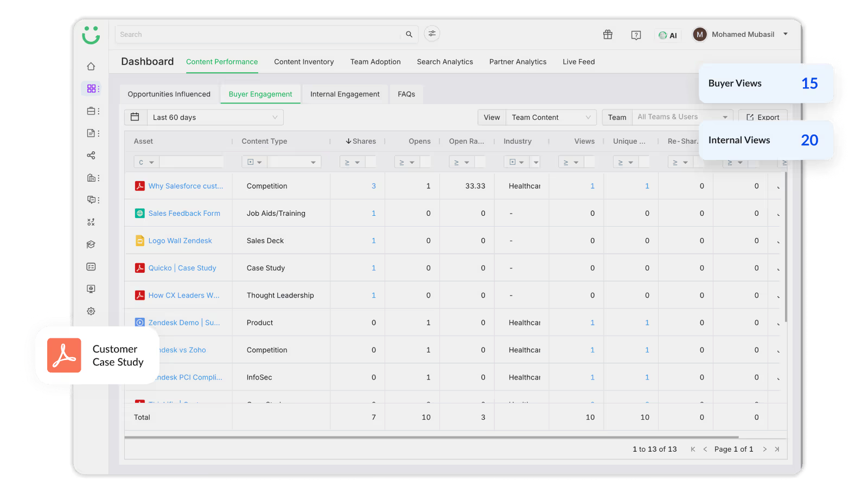
Task: Click the Shares value 3 in Why Salesforce row
Action: point(374,186)
